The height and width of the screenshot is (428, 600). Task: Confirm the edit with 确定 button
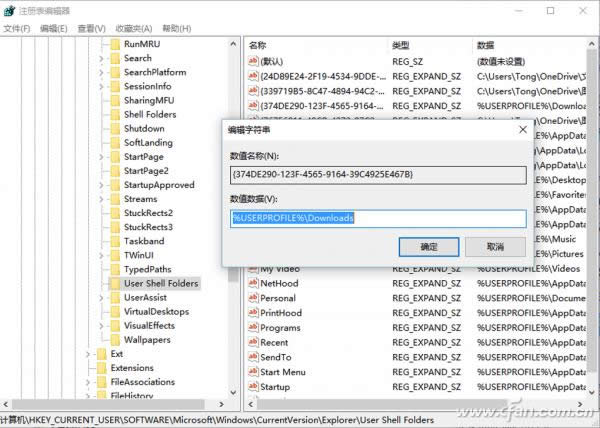pyautogui.click(x=428, y=246)
